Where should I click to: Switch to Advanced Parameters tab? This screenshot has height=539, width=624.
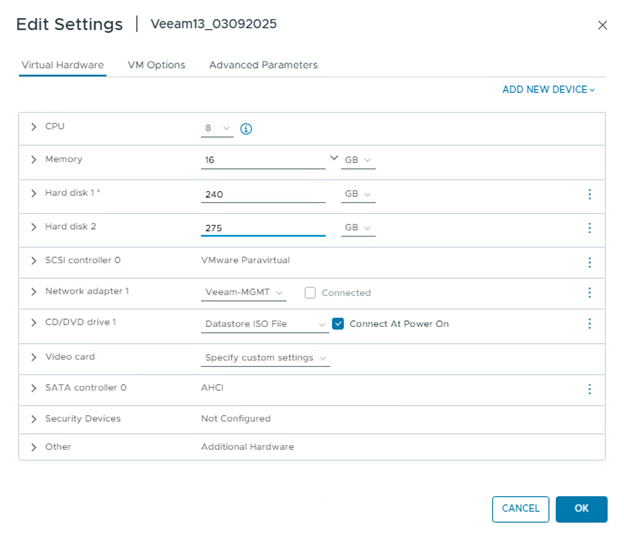click(x=263, y=65)
